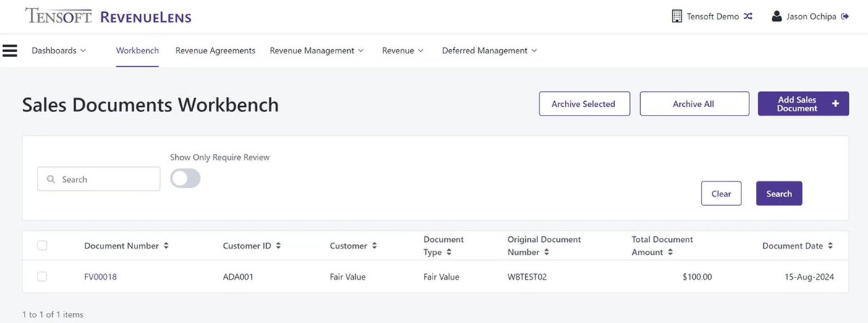Click the purple Search button
Screen dimensions: 868x323
tap(779, 194)
